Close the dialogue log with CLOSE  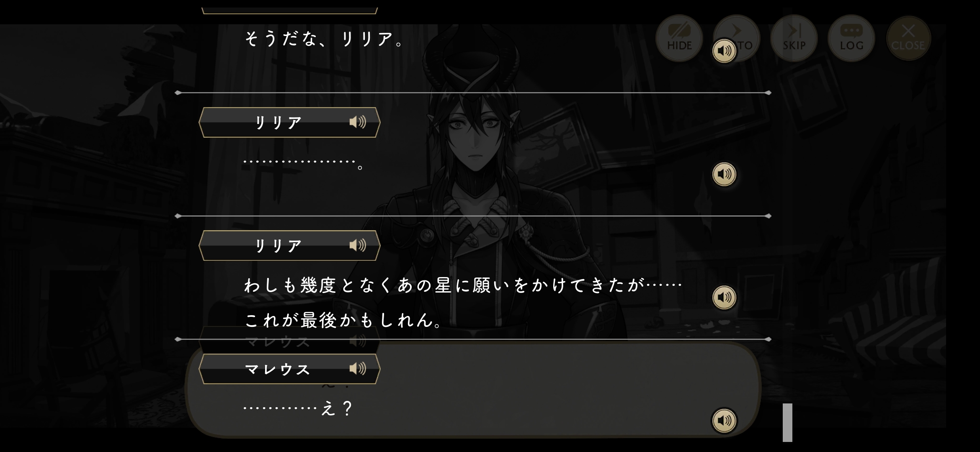point(908,39)
